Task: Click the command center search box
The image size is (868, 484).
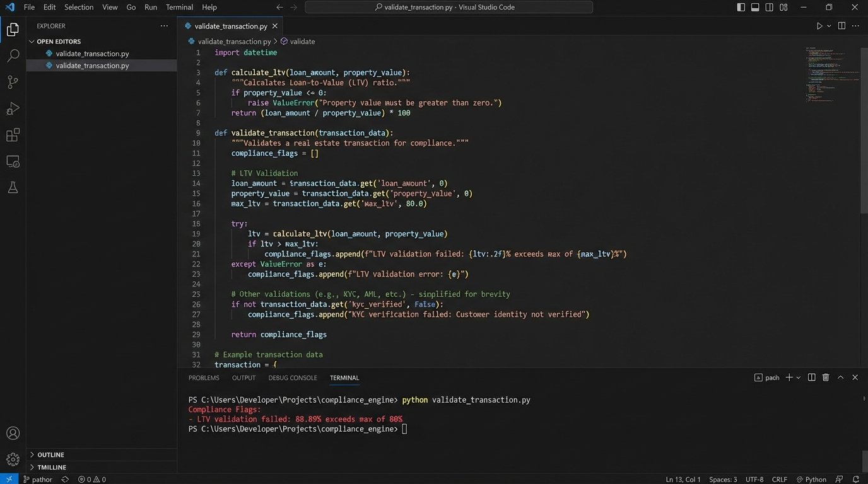Action: pyautogui.click(x=449, y=8)
